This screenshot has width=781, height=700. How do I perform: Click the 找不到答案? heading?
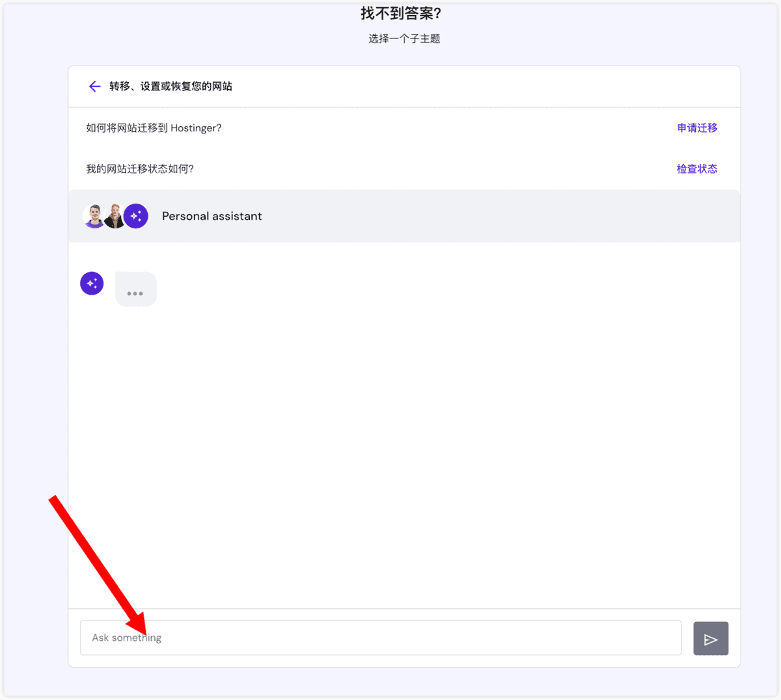pyautogui.click(x=401, y=13)
